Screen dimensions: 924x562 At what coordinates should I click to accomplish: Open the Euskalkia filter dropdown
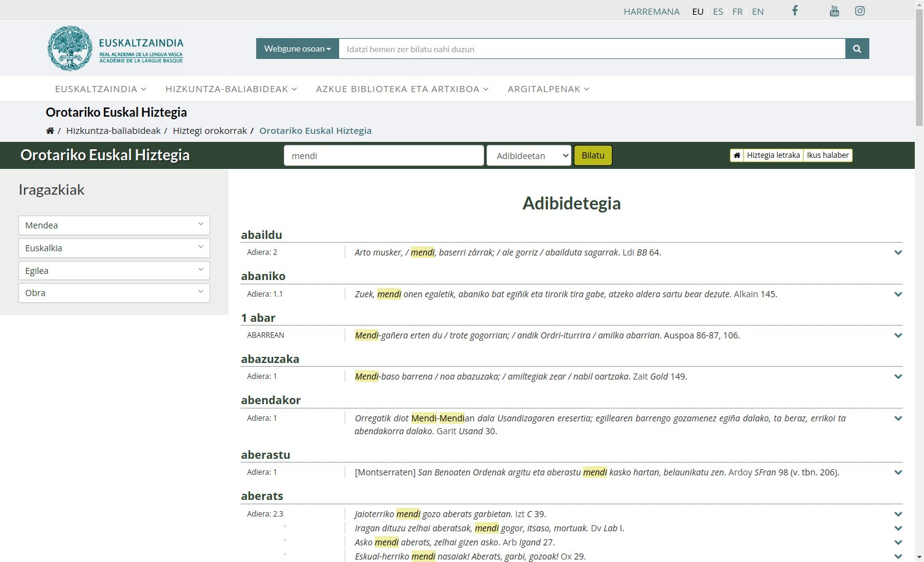[114, 248]
